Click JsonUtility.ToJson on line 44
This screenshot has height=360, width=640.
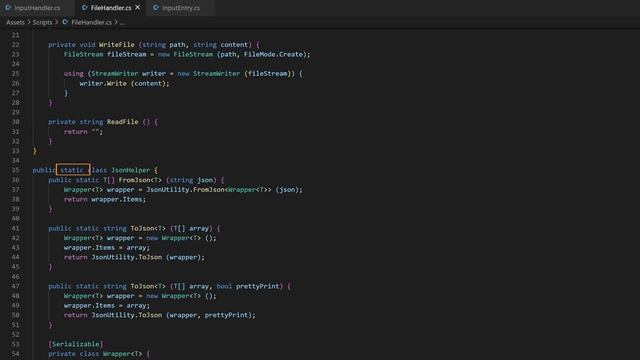(x=127, y=257)
